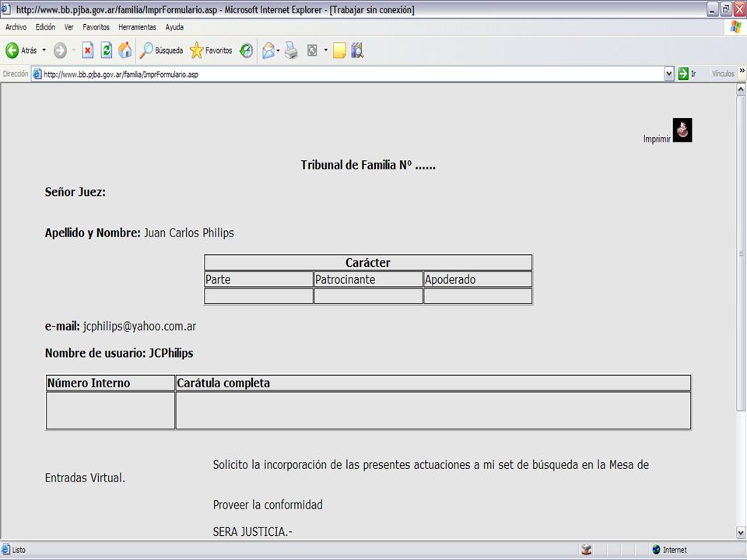
Task: Click scrollbar down arrow
Action: tap(741, 532)
